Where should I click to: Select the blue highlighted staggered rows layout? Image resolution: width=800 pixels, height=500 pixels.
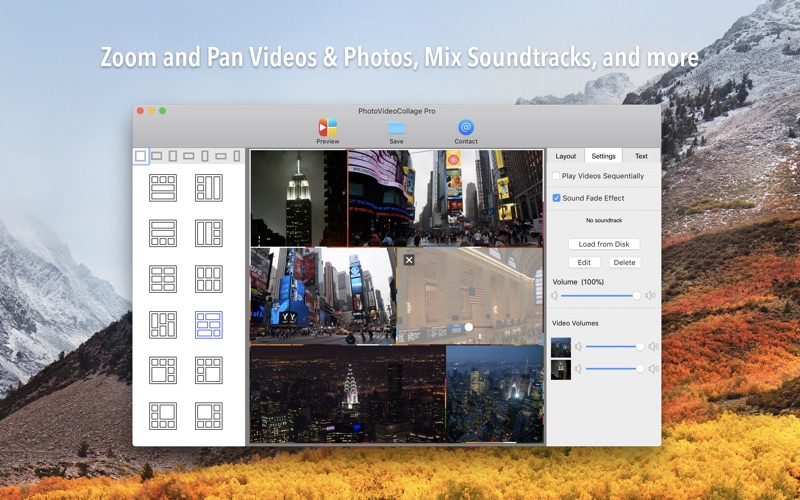(209, 325)
